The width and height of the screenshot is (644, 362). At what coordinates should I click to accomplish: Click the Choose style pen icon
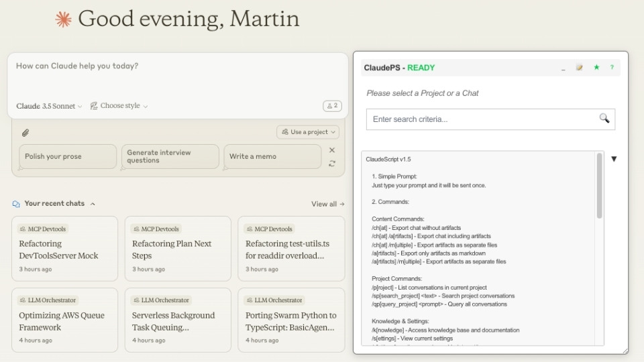tap(94, 106)
